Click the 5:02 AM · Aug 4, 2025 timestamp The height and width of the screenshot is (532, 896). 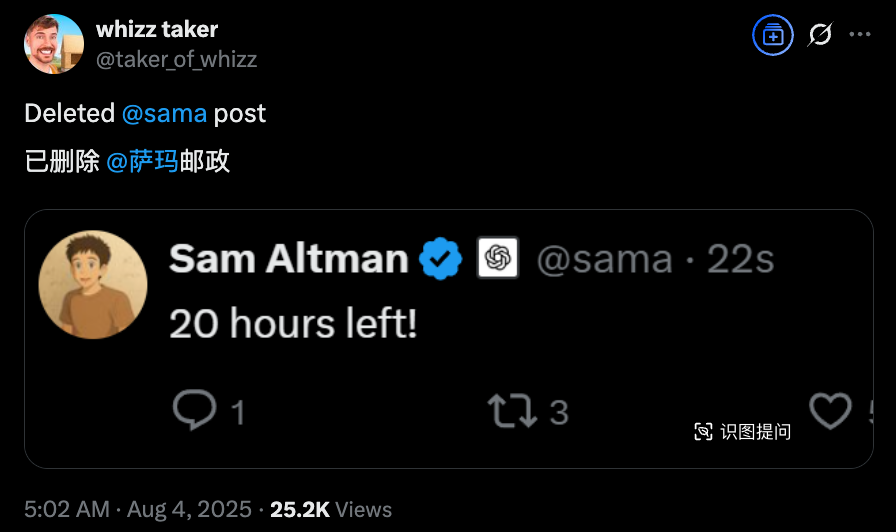click(138, 509)
